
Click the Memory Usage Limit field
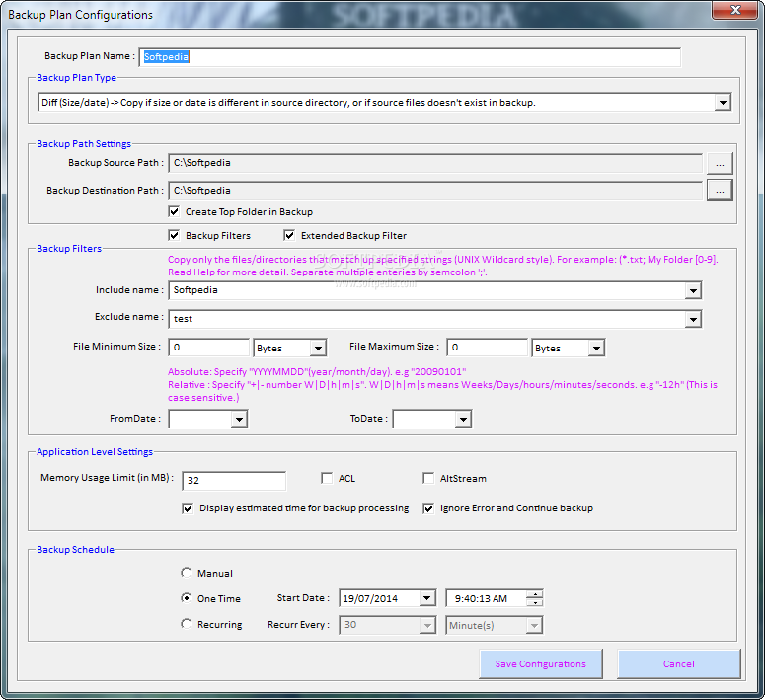pos(234,481)
